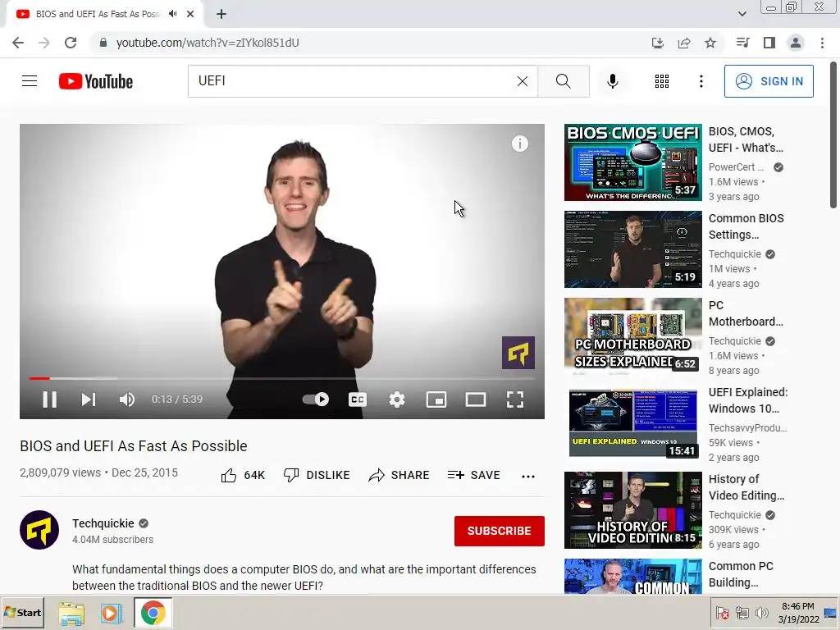Open UEFI Explained: Windows 10 video
The width and height of the screenshot is (840, 630).
(x=748, y=400)
